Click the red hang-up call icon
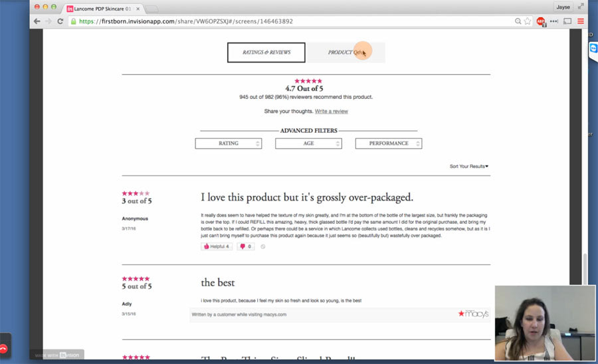The image size is (598, 364). 3,348
